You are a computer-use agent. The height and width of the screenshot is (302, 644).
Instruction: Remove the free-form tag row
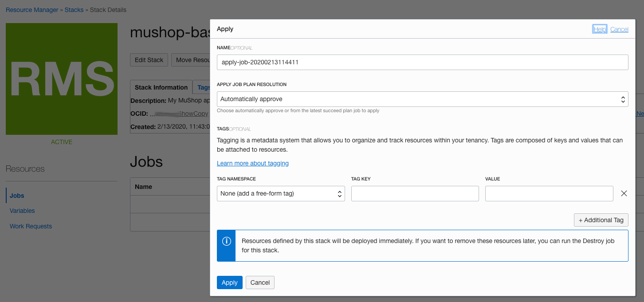coord(624,193)
